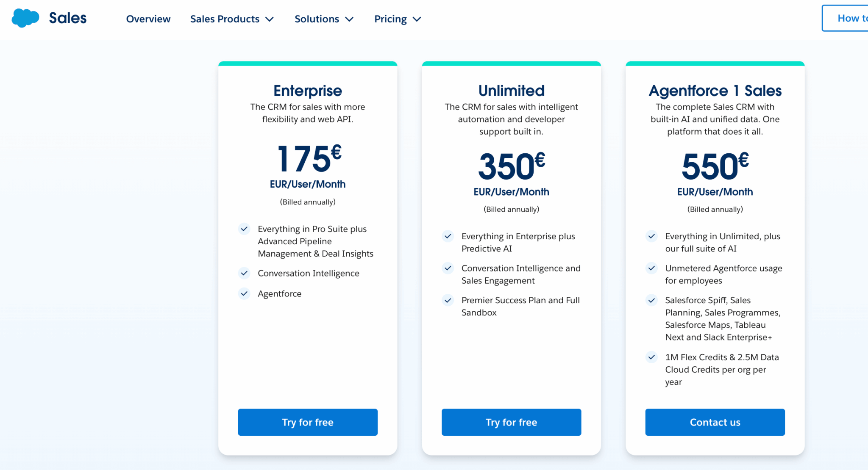Viewport: 868px width, 470px height.
Task: Click checkmark icon beside Conversation Intelligence in Enterprise
Action: coord(244,273)
